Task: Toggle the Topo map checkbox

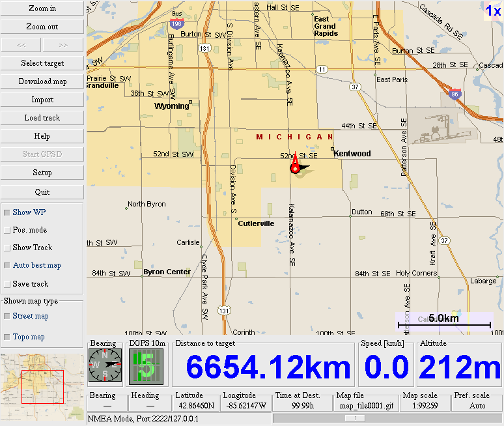Action: click(x=7, y=337)
